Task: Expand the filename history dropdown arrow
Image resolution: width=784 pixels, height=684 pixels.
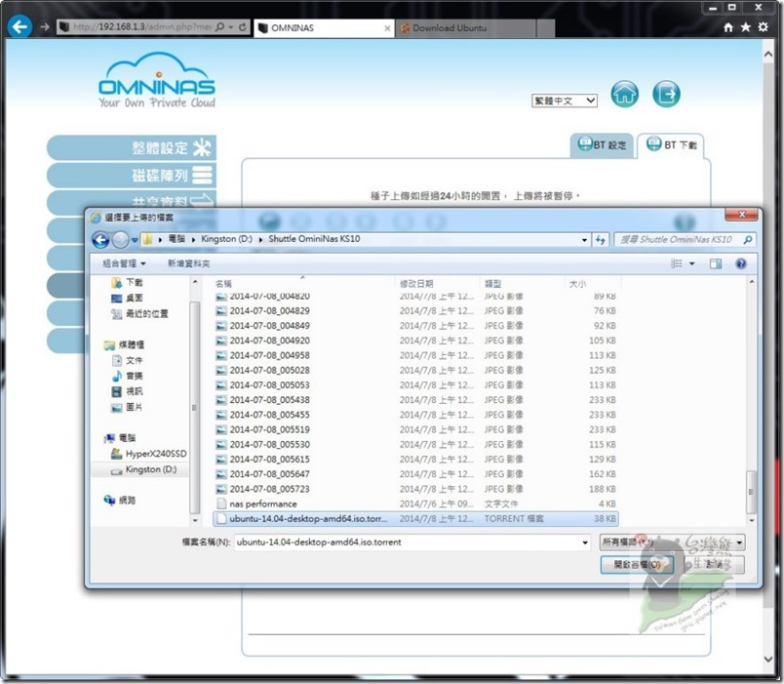Action: tap(585, 543)
